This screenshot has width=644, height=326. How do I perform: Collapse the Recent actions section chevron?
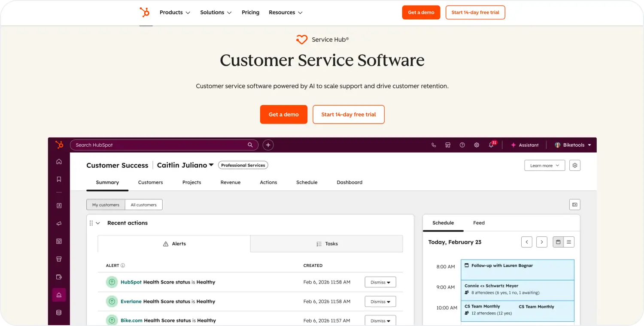tap(98, 223)
